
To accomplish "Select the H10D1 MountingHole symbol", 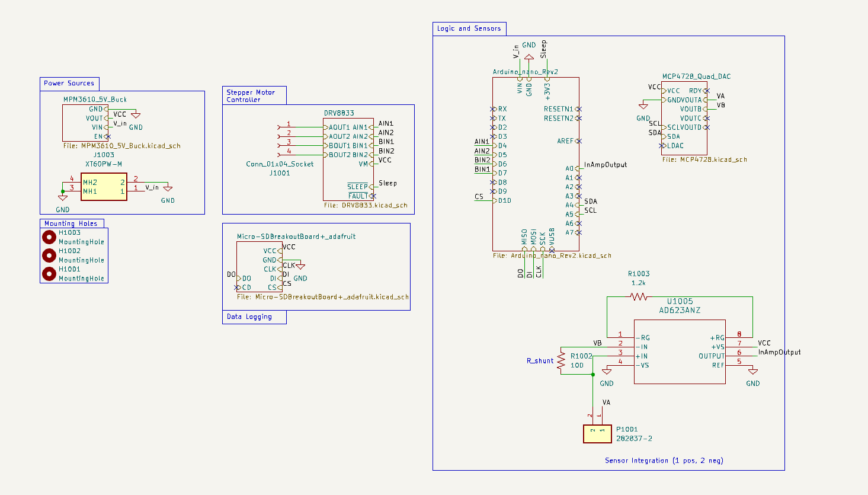I will [x=49, y=272].
